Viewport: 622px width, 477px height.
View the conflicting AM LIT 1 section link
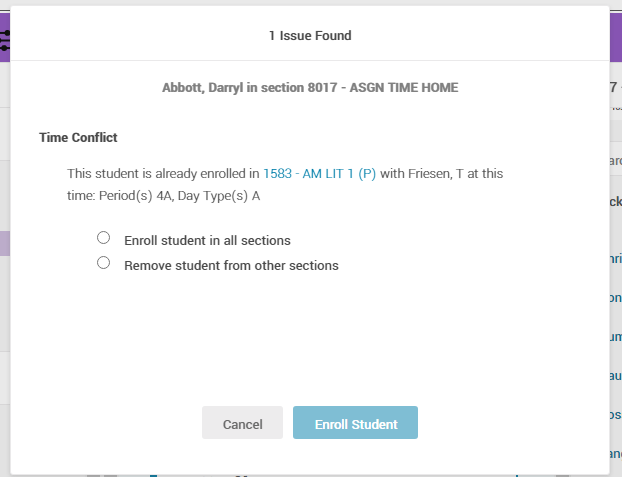319,173
